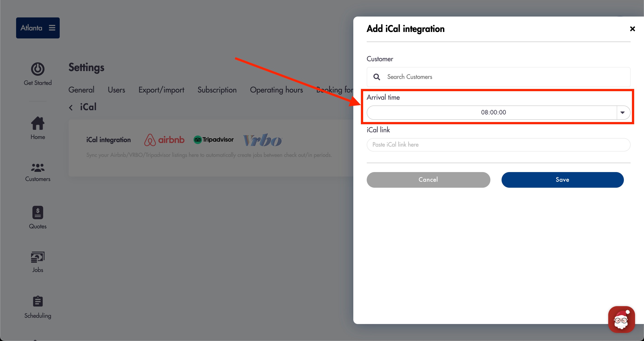Click the Vrbo logo
Viewport: 644px width, 341px height.
point(263,140)
